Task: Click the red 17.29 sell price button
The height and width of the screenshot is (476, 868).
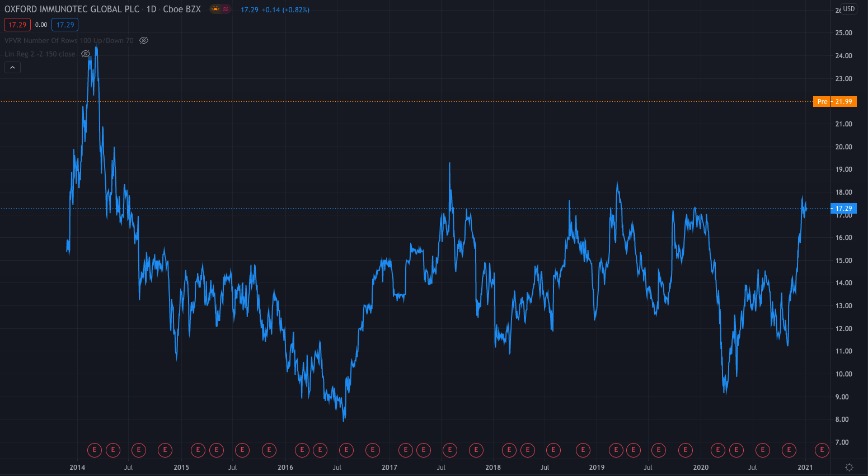Action: coord(17,25)
